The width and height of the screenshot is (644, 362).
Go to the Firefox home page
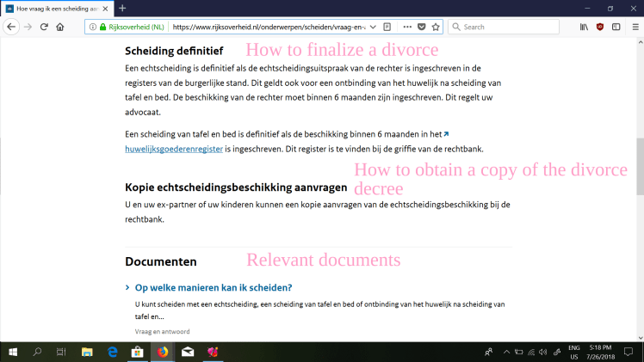point(60,27)
